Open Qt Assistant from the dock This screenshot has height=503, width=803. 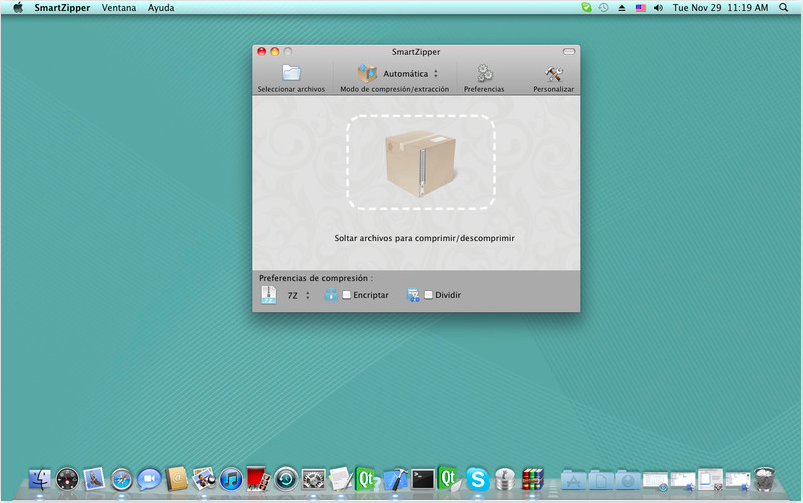[367, 479]
